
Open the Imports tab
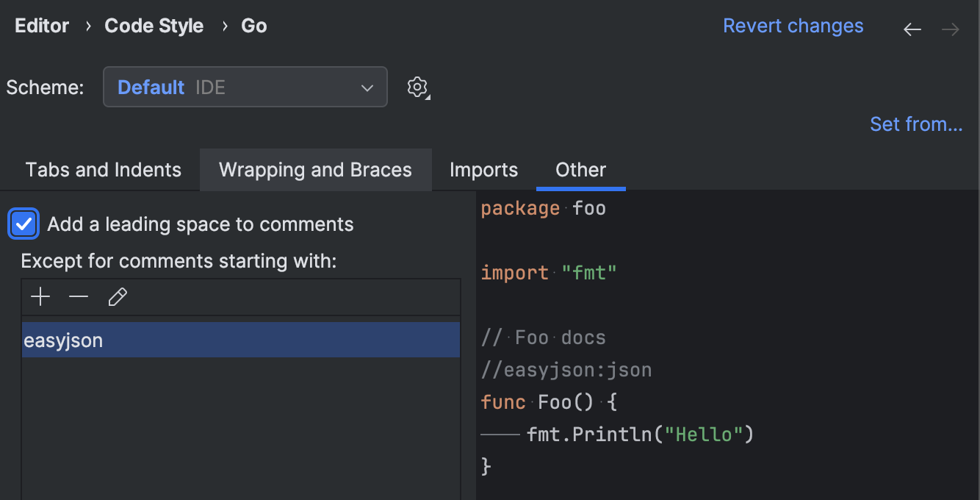(x=483, y=170)
